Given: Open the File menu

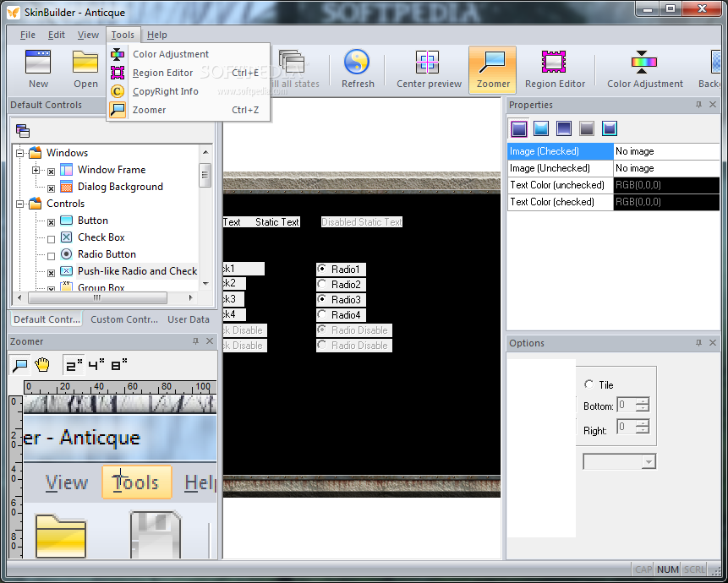Looking at the screenshot, I should 28,35.
